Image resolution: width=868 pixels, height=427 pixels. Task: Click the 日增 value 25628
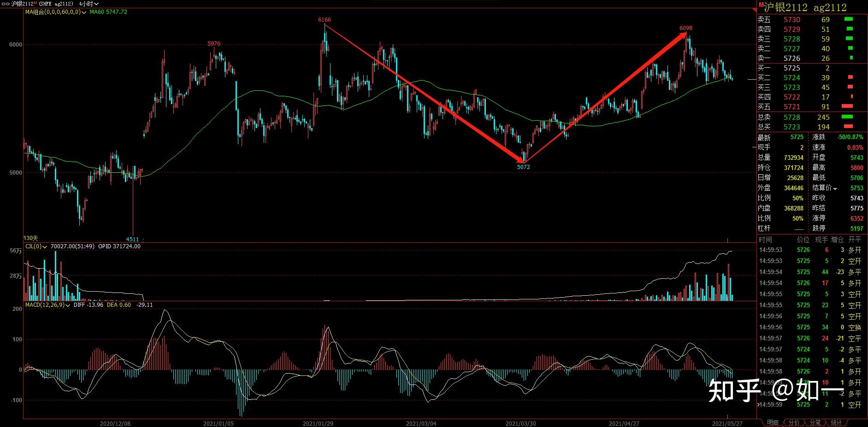795,178
